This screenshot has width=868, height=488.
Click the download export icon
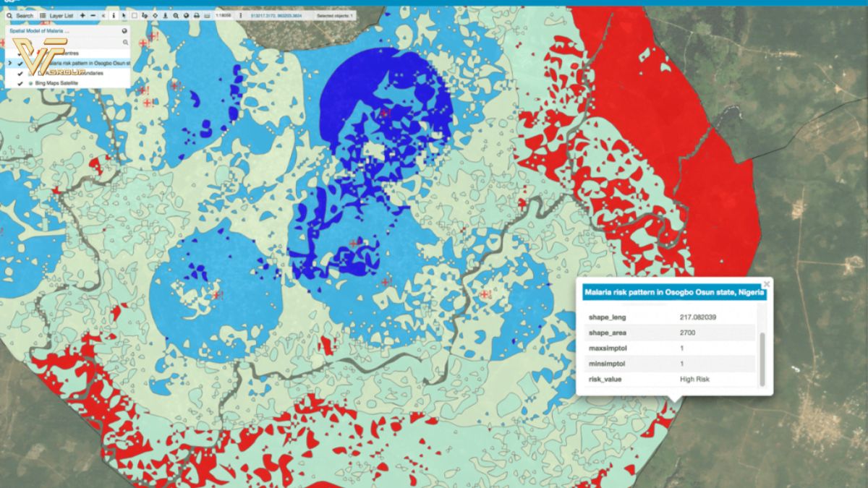pyautogui.click(x=166, y=15)
